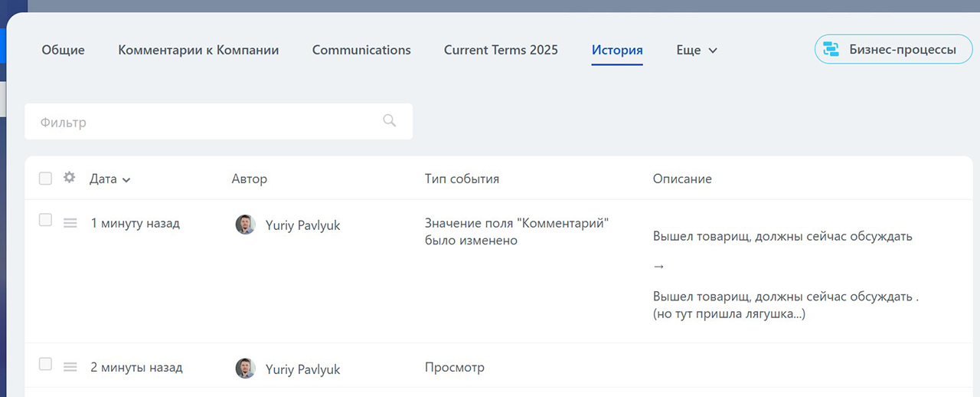Click Yuriy Pavlyuk avatar in first row
980x397 pixels.
[x=245, y=225]
